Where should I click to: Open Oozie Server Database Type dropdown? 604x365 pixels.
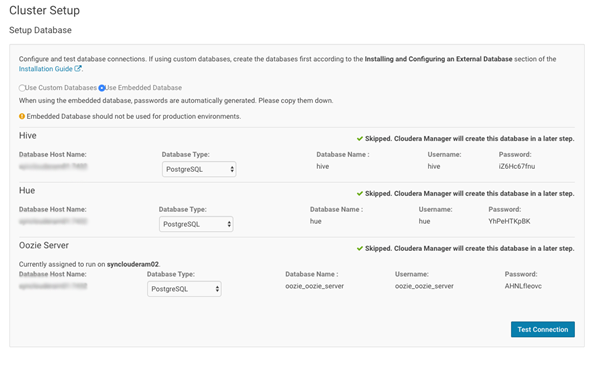[x=184, y=289]
